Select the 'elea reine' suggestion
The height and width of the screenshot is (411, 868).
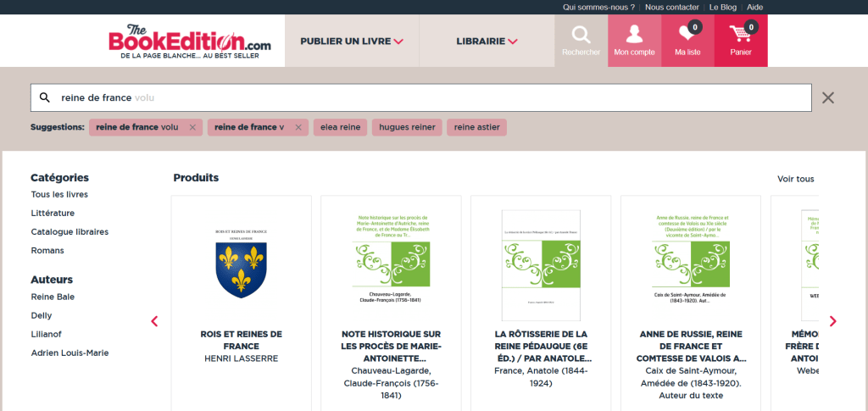pos(339,128)
